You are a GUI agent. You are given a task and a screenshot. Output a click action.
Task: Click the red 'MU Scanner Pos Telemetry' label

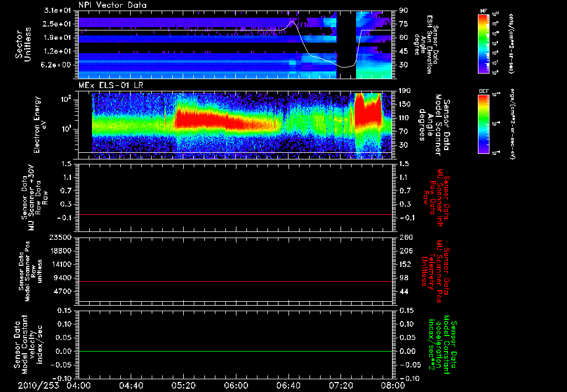pos(435,272)
